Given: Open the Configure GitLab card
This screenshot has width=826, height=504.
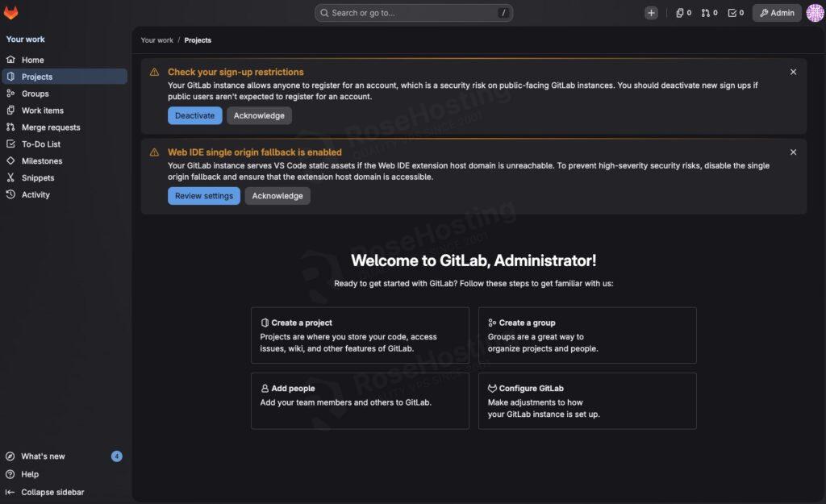Looking at the screenshot, I should pyautogui.click(x=587, y=401).
